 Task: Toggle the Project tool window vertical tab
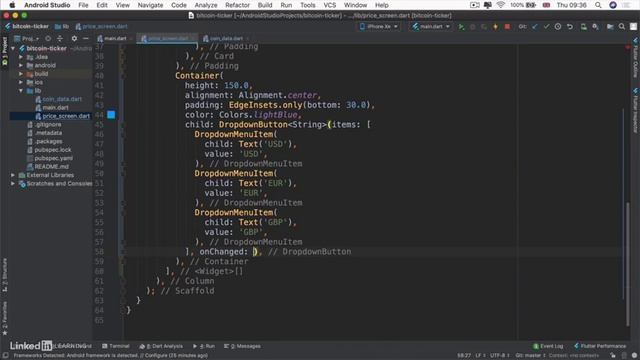[x=4, y=51]
